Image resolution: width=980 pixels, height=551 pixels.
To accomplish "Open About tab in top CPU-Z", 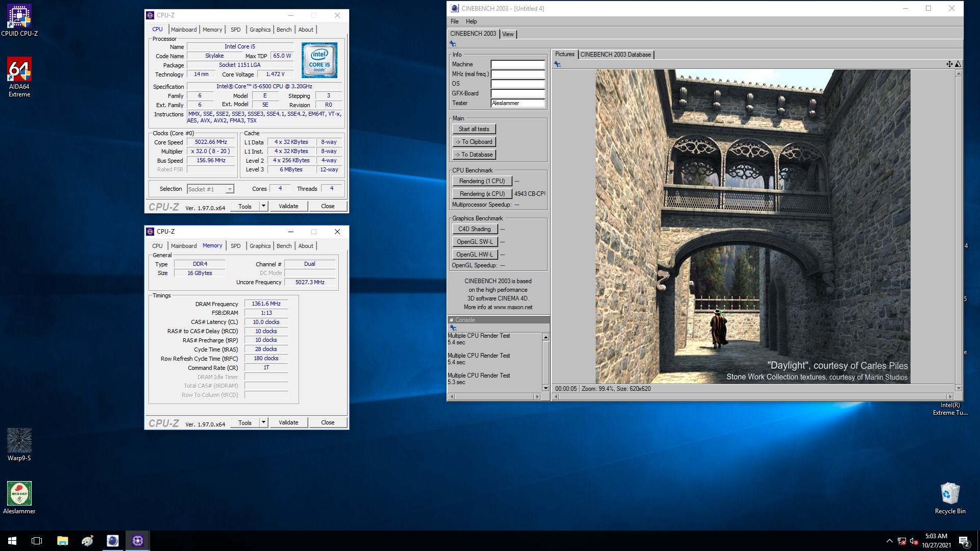I will 306,30.
